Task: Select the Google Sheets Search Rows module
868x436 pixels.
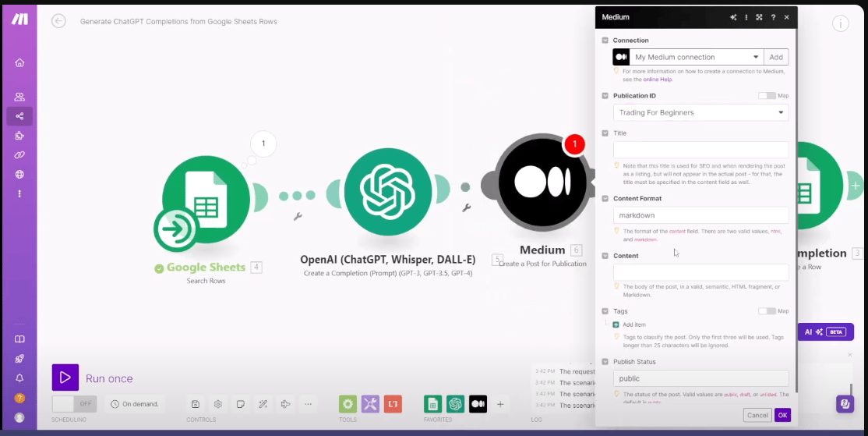Action: coord(206,200)
